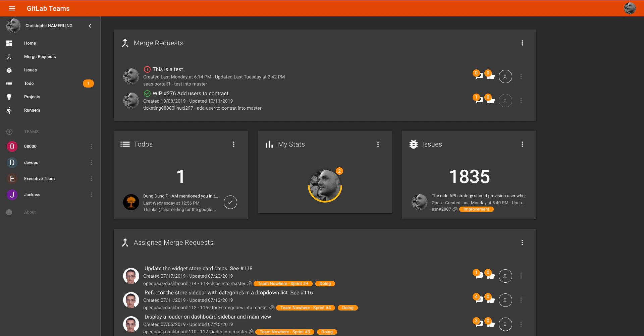Open options menu for devops team
The image size is (644, 336).
[91, 163]
